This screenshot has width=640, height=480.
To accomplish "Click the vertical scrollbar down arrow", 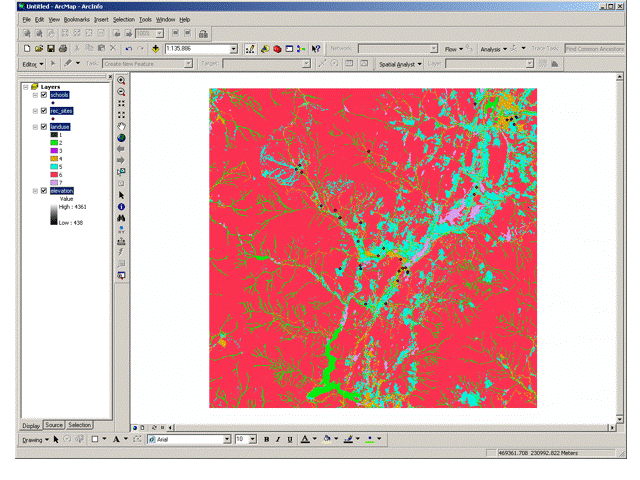I will (x=620, y=419).
